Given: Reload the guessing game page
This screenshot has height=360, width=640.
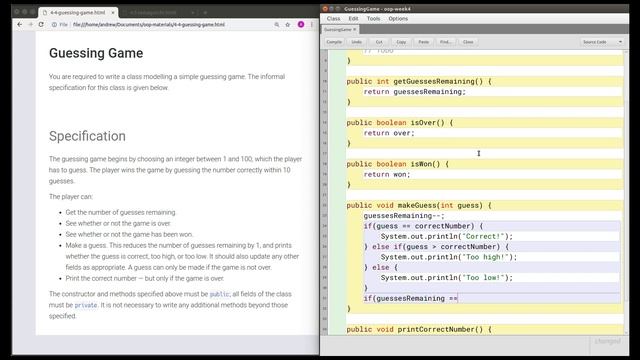Looking at the screenshot, I should [41, 24].
